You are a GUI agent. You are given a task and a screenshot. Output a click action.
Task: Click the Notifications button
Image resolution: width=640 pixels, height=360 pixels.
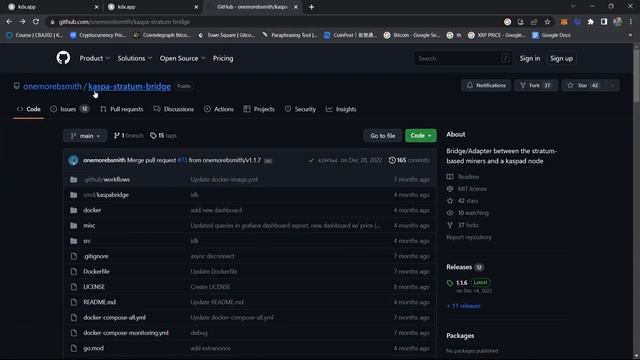pos(486,85)
